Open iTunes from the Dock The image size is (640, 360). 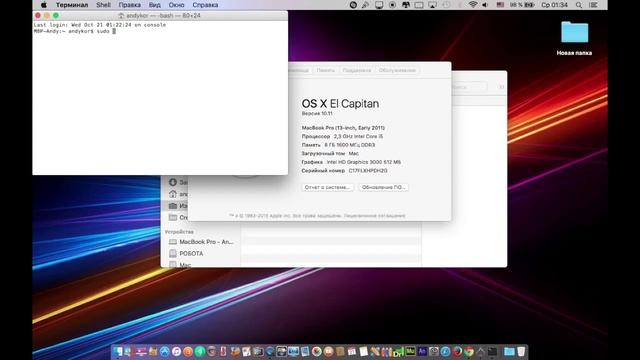point(176,352)
